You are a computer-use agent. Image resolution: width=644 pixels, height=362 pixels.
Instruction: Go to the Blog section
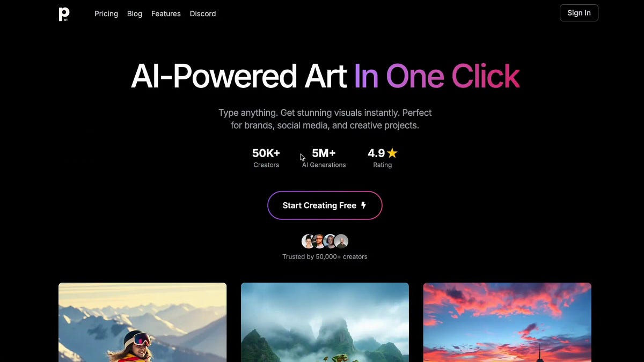pyautogui.click(x=135, y=13)
